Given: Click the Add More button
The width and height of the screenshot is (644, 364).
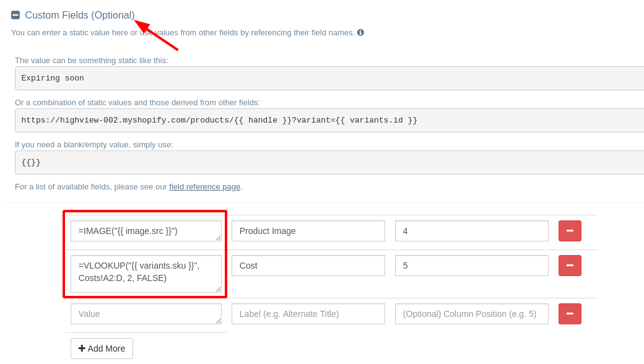Looking at the screenshot, I should point(102,348).
